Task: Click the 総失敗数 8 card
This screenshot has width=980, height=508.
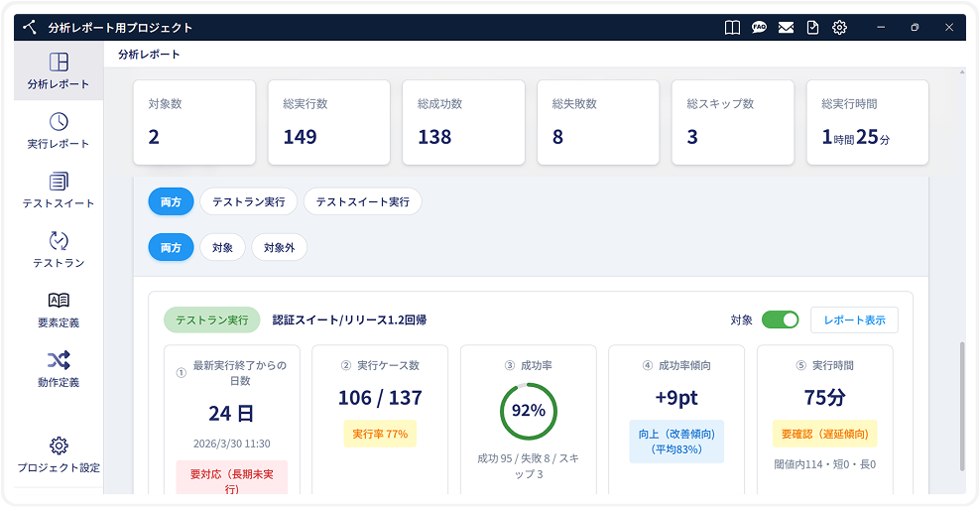Action: tap(598, 122)
